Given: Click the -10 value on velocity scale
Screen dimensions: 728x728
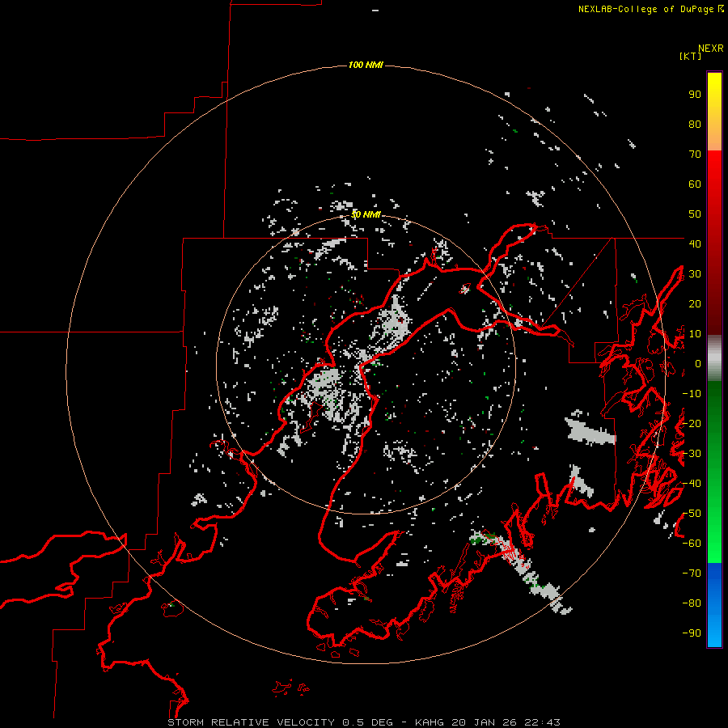Looking at the screenshot, I should pos(692,394).
